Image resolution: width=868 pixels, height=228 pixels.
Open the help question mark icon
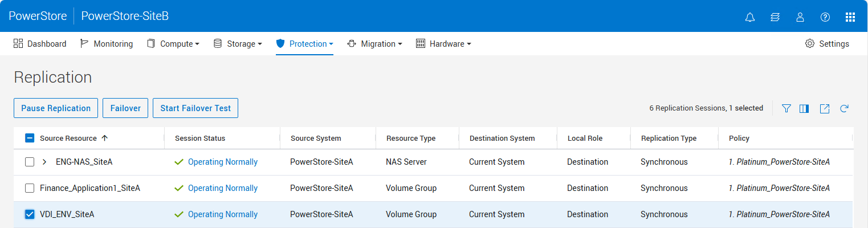(825, 17)
